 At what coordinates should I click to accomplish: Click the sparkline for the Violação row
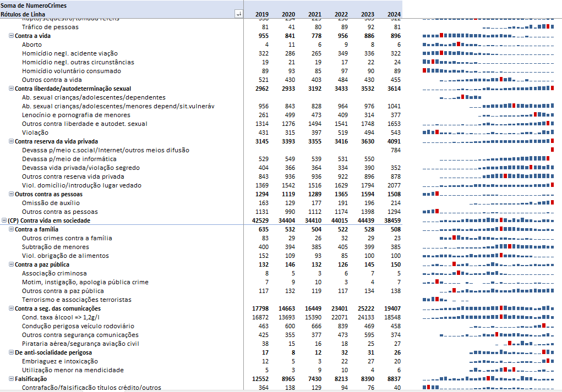[488, 132]
